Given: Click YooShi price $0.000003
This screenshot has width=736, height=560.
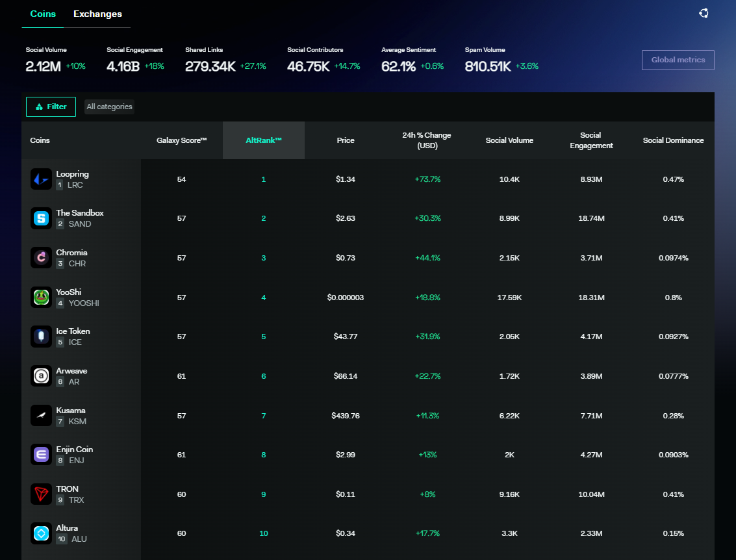Looking at the screenshot, I should pos(346,298).
